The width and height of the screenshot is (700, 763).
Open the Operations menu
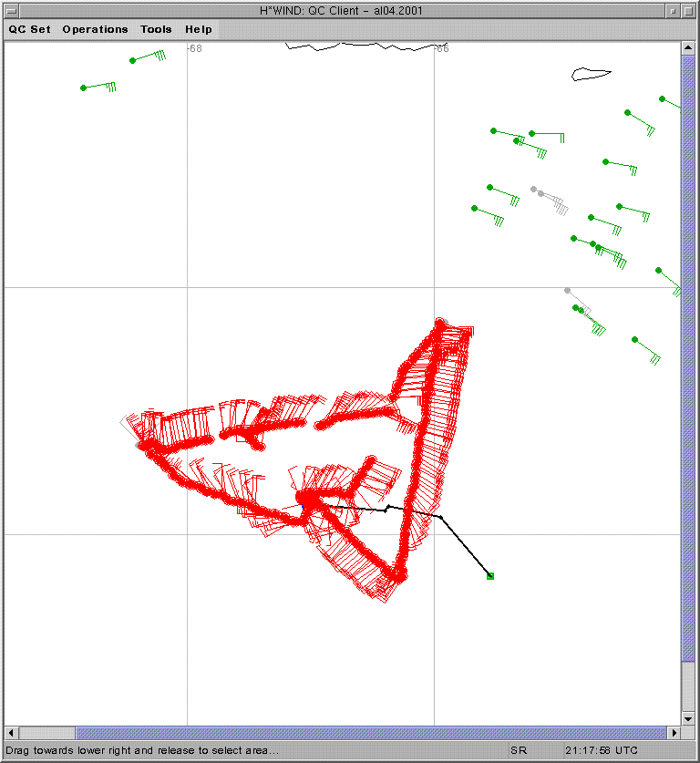pos(95,29)
